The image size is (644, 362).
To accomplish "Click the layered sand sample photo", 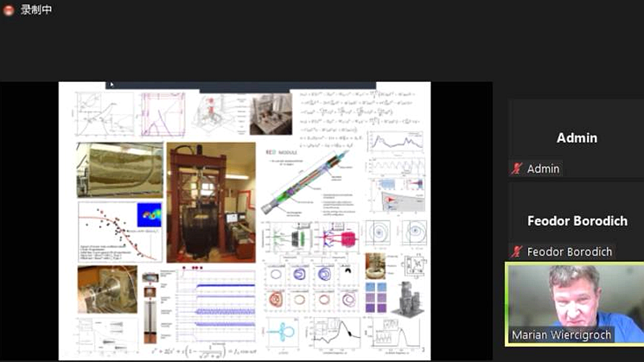I will coord(120,171).
